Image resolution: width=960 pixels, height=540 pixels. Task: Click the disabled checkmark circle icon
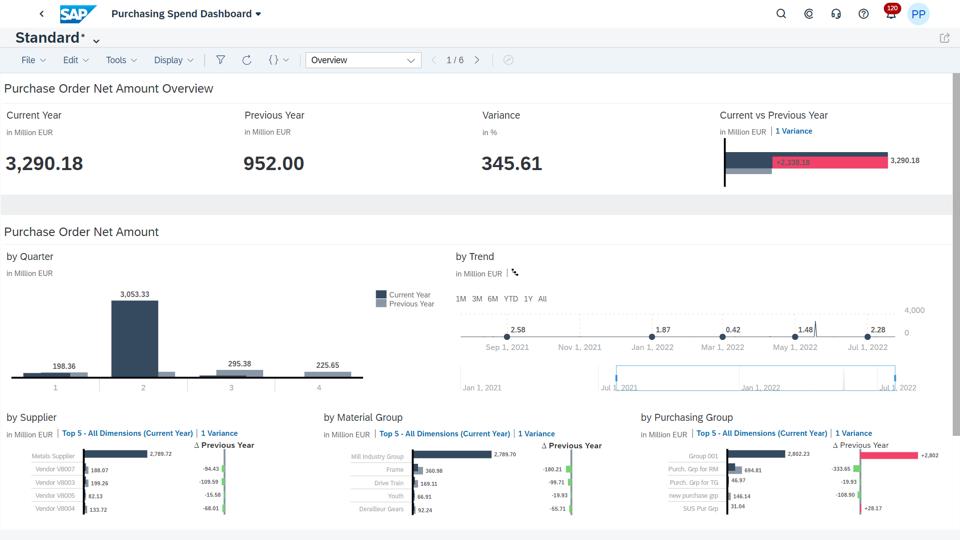[x=508, y=60]
